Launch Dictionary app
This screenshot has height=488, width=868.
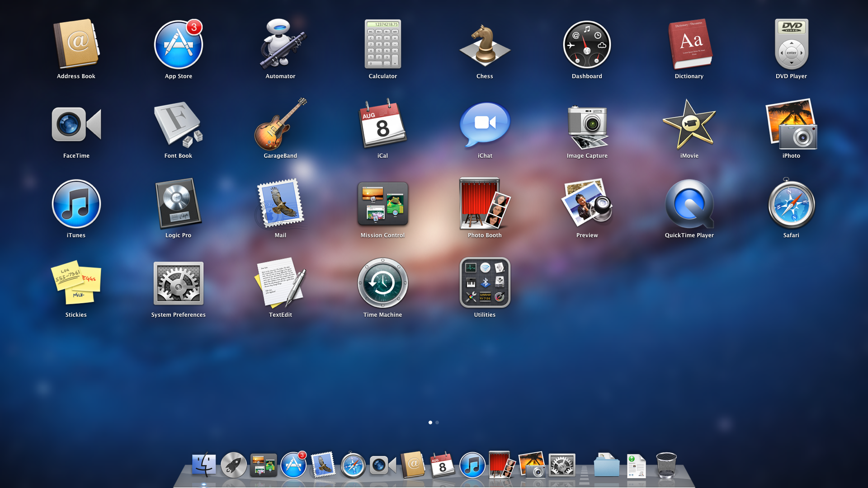[690, 44]
